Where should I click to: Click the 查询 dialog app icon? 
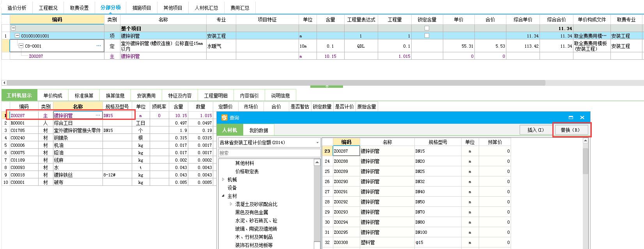click(x=224, y=117)
